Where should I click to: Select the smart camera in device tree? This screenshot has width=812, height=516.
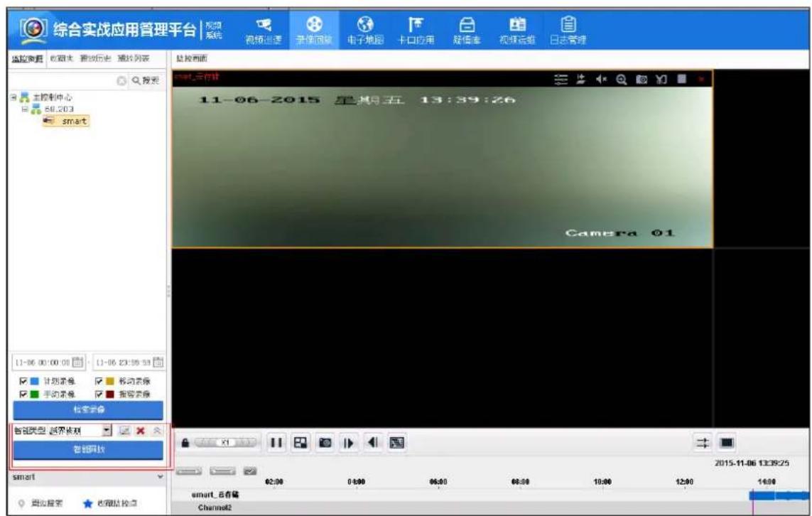click(66, 122)
